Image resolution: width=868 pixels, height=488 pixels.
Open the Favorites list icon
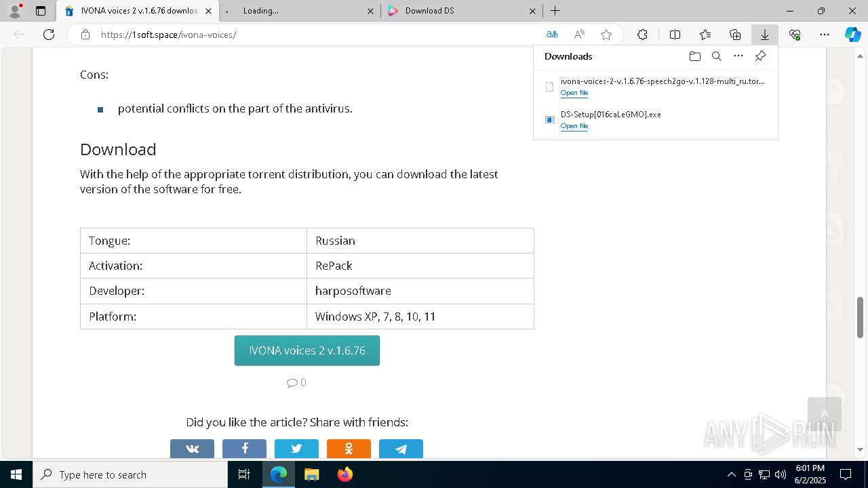705,35
